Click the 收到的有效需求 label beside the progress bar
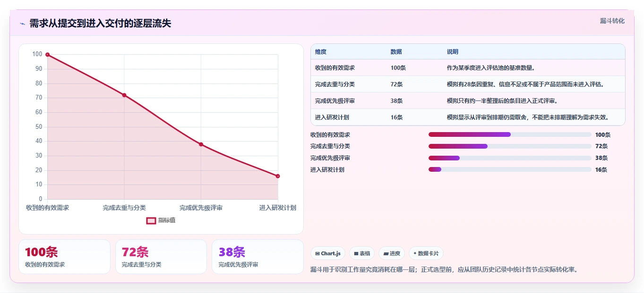This screenshot has width=644, height=293. click(330, 135)
